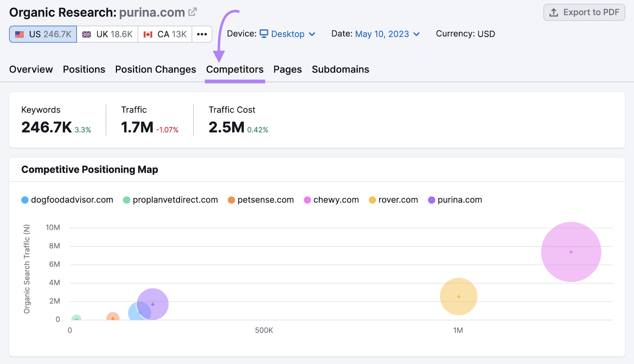Click the US flag icon
The width and height of the screenshot is (634, 364).
pos(19,34)
